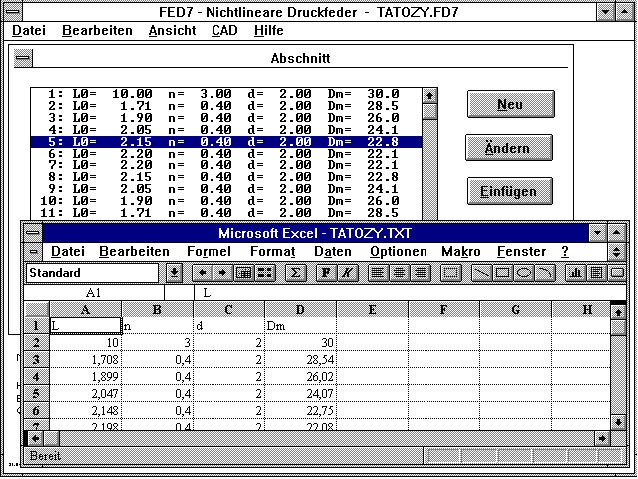The height and width of the screenshot is (479, 638).
Task: Click the Neu button
Action: point(510,104)
